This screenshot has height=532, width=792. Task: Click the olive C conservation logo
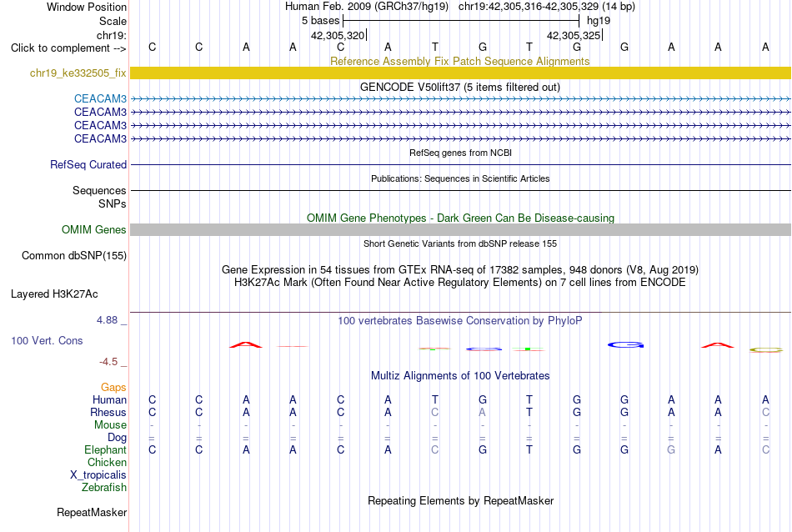tap(765, 349)
